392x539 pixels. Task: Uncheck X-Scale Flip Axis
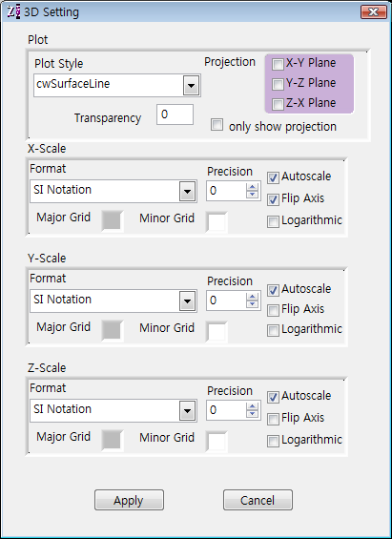pyautogui.click(x=273, y=199)
